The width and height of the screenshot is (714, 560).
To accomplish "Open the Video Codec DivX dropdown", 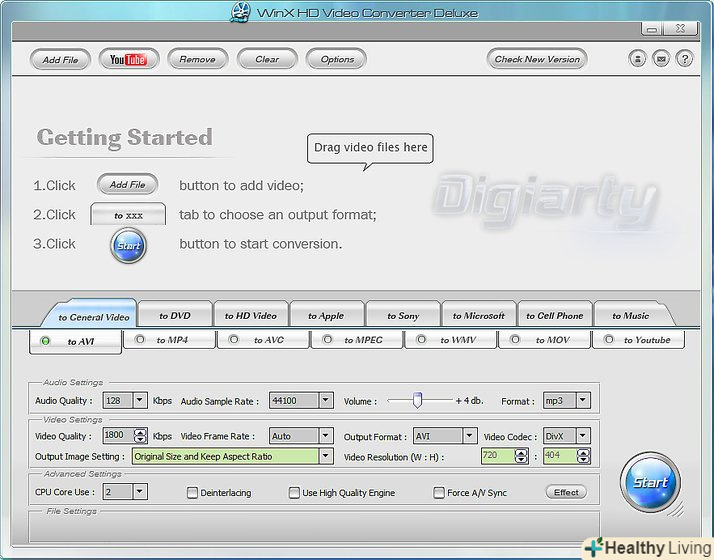I will [582, 436].
